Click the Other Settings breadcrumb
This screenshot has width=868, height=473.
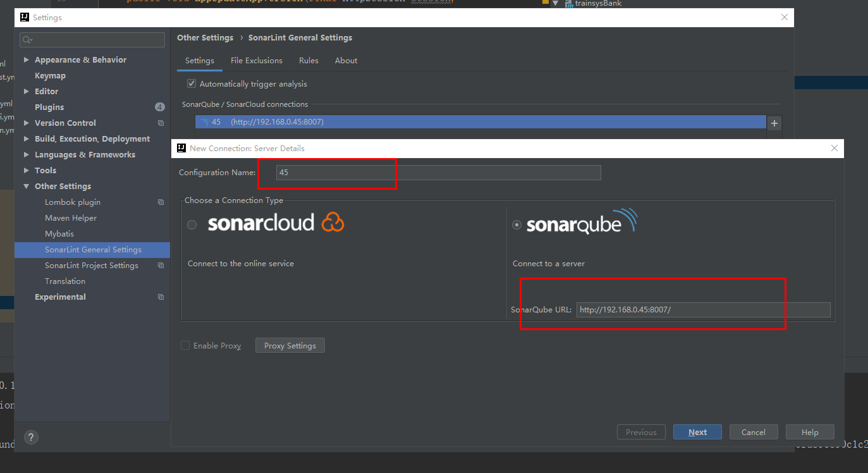point(205,38)
